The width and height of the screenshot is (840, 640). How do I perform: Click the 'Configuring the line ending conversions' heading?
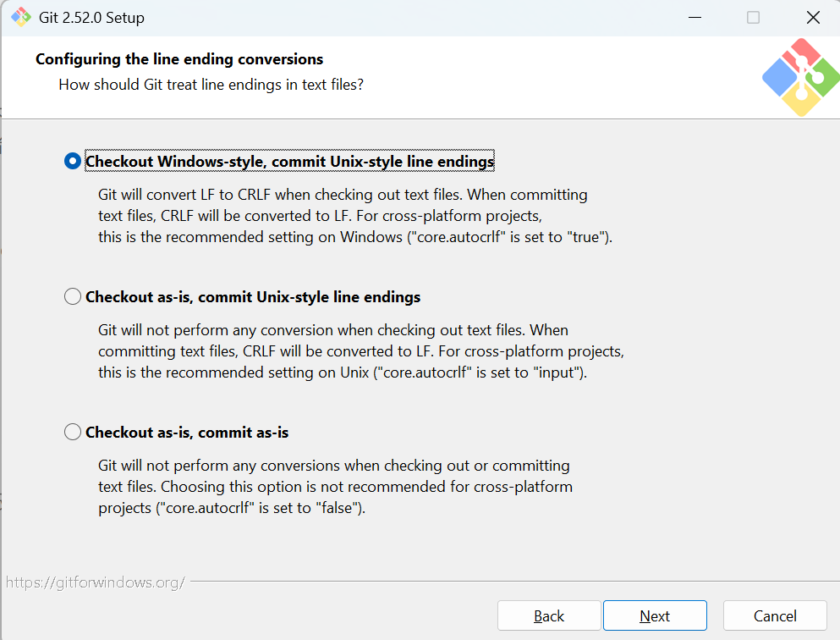click(179, 59)
